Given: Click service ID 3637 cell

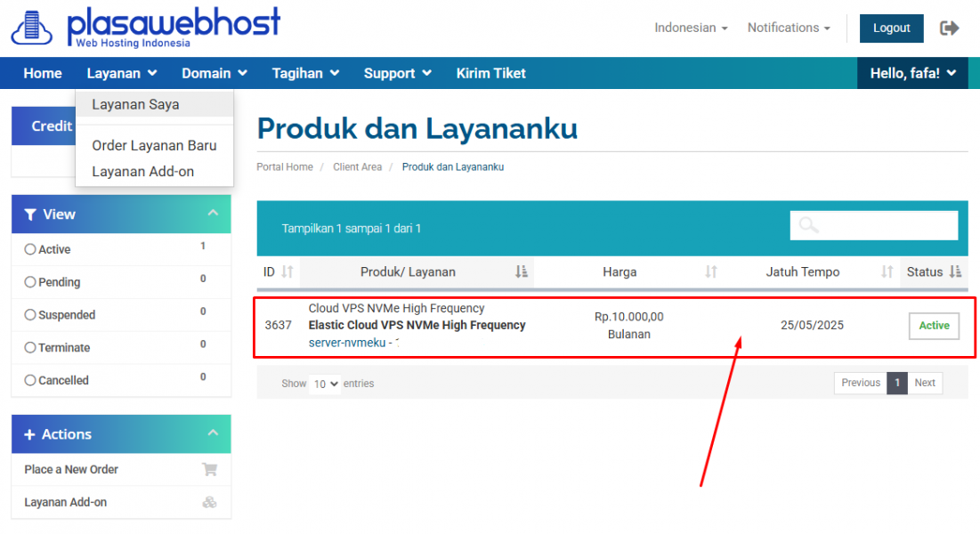Looking at the screenshot, I should [x=278, y=325].
